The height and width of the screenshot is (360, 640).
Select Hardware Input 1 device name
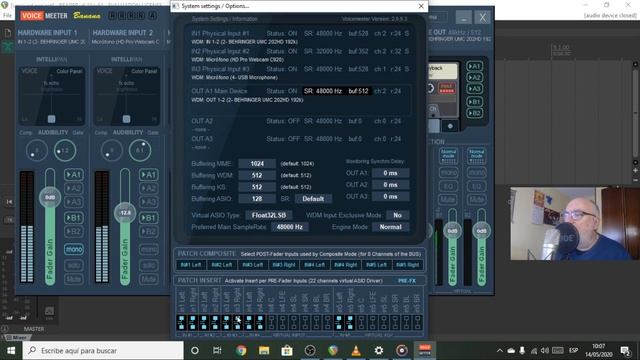[51, 42]
